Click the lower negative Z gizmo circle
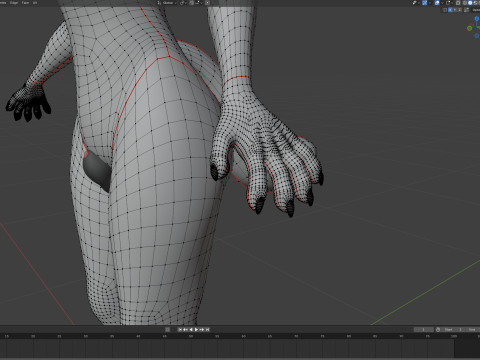The height and width of the screenshot is (360, 480). pos(477,36)
